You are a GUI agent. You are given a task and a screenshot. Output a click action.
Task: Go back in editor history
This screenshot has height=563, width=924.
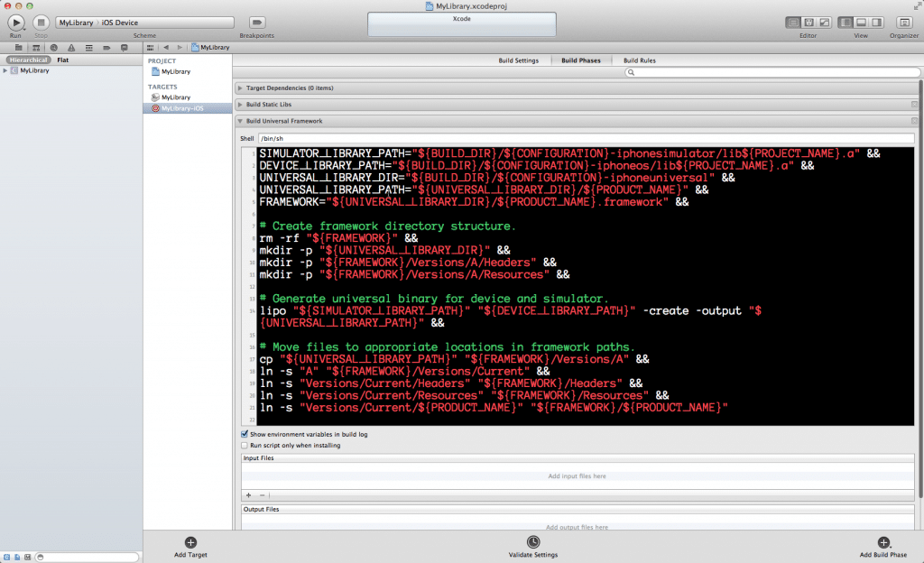point(166,47)
